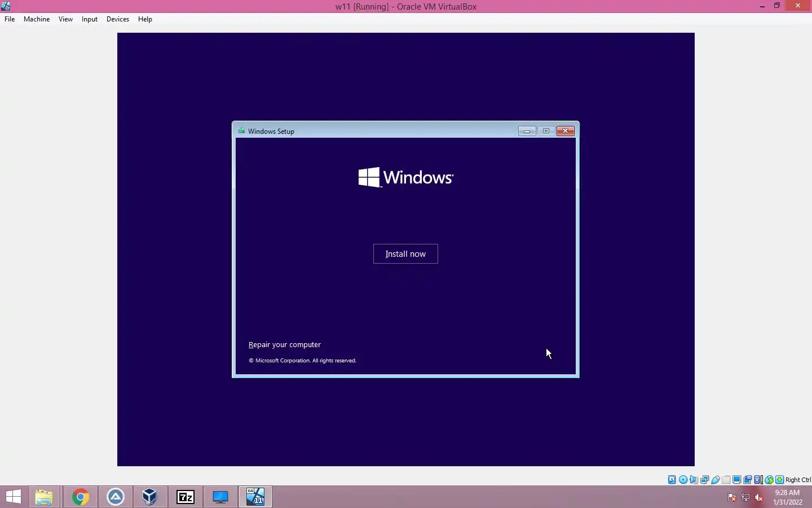The height and width of the screenshot is (508, 812).
Task: Click the audio speaker status icon in VirtualBox
Action: [694, 480]
